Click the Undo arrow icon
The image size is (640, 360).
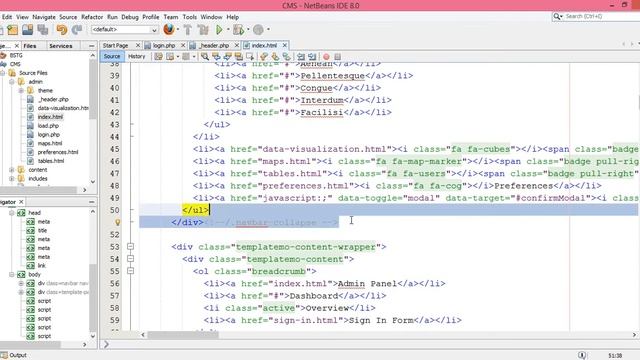coord(62,29)
